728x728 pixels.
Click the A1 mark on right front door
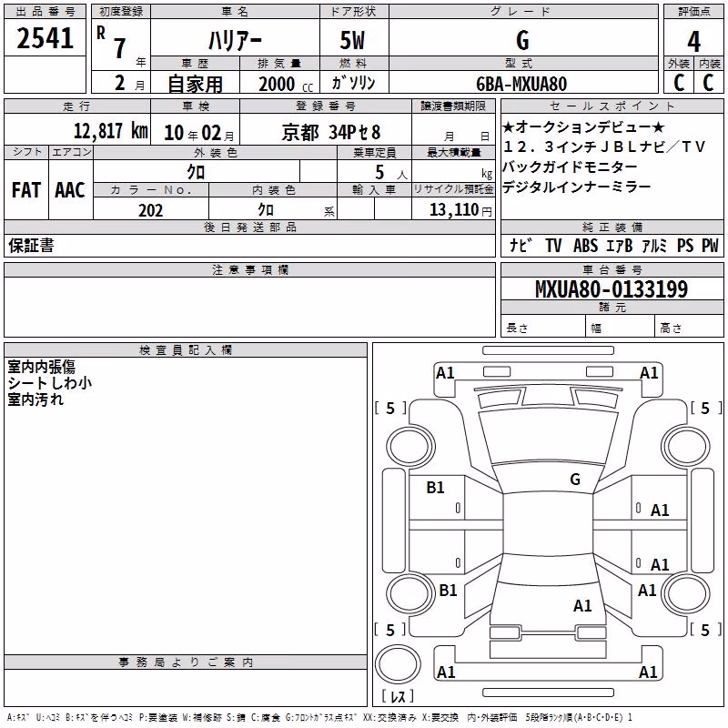point(660,511)
